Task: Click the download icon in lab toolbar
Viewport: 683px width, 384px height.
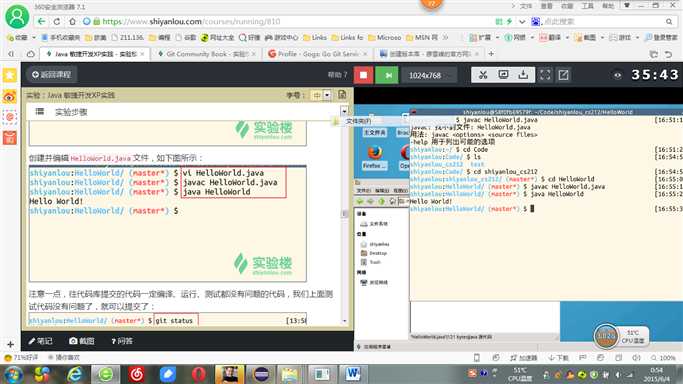Action: pyautogui.click(x=523, y=75)
